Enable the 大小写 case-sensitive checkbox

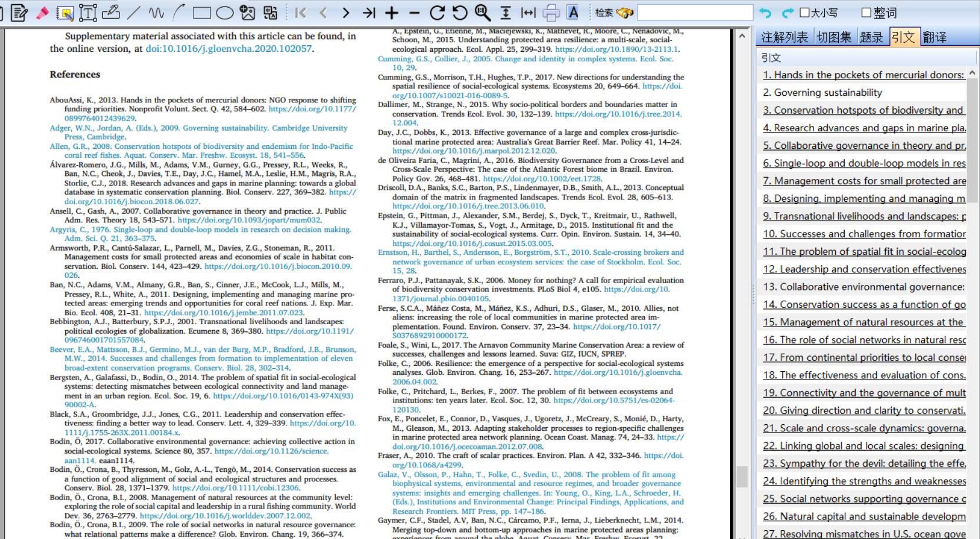click(x=805, y=12)
